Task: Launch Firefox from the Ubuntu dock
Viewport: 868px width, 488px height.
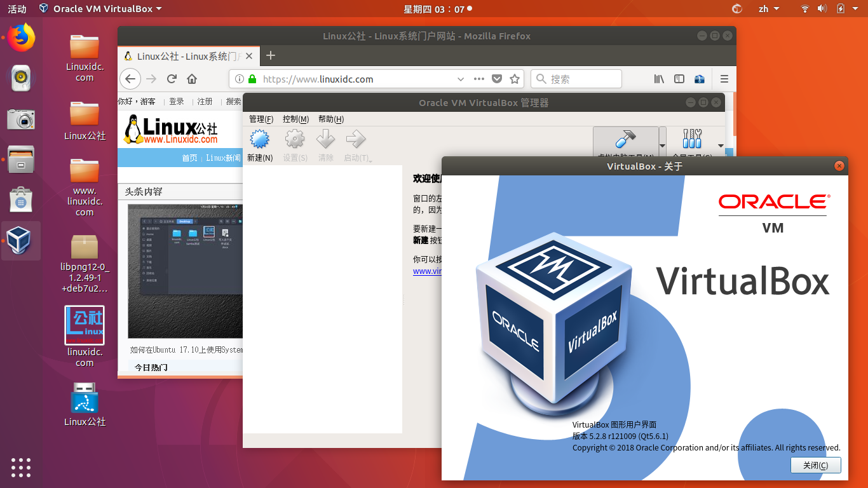Action: pos(20,37)
